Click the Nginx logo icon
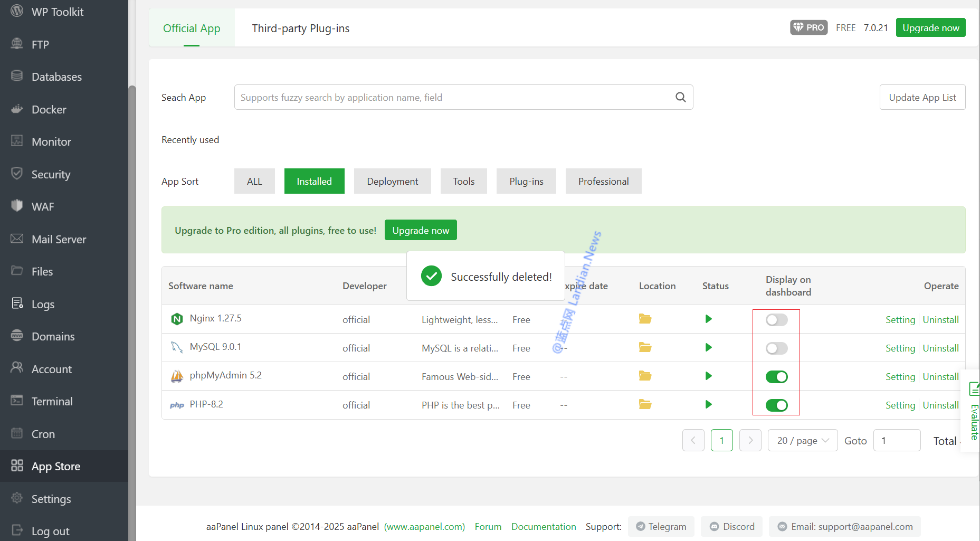 177,319
